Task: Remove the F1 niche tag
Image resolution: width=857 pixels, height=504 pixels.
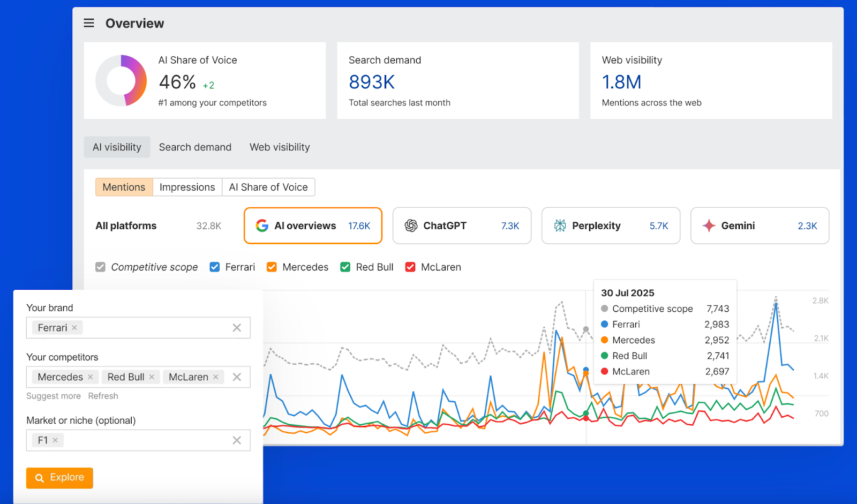Action: [x=55, y=440]
